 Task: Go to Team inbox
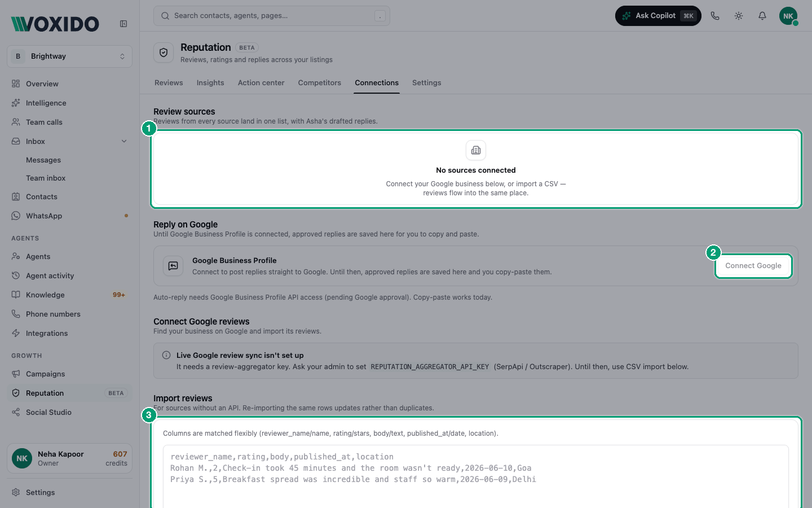tap(46, 178)
